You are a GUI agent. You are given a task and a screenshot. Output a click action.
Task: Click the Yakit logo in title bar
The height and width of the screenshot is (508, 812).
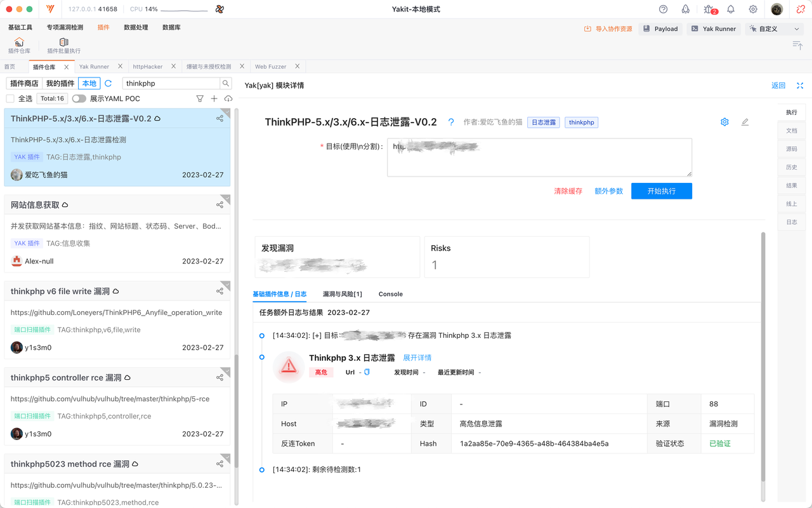point(50,10)
